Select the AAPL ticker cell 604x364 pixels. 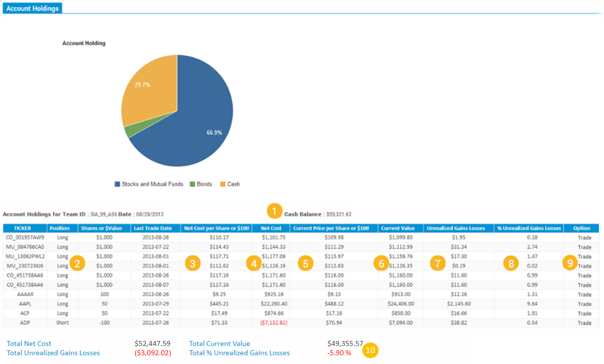pos(25,304)
